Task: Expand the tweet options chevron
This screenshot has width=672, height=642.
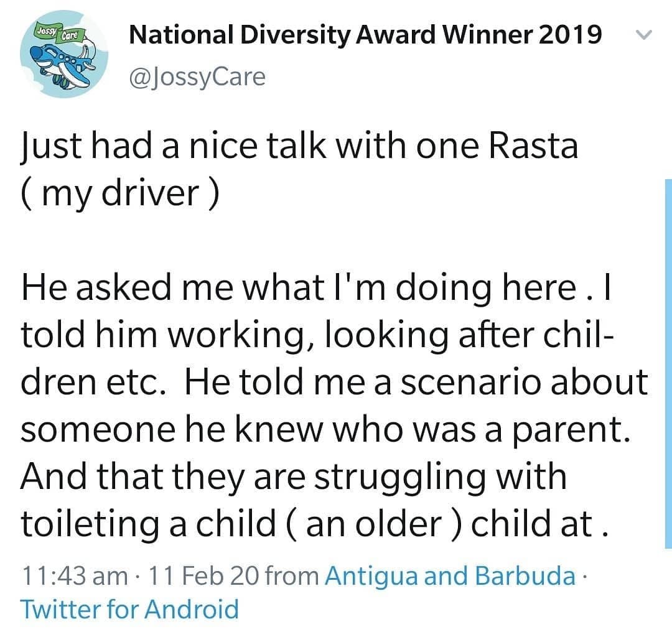Action: point(644,35)
